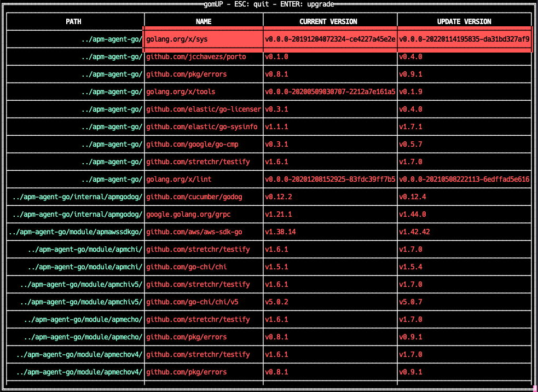Screen dimensions: 538x392
Task: Select github.com/elastic/go-licenser name
Action: click(204, 109)
